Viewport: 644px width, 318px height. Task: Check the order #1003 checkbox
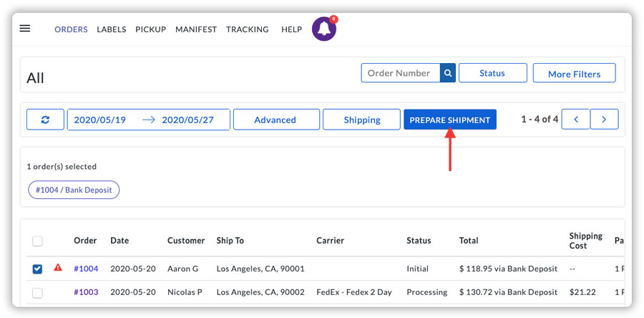point(37,292)
